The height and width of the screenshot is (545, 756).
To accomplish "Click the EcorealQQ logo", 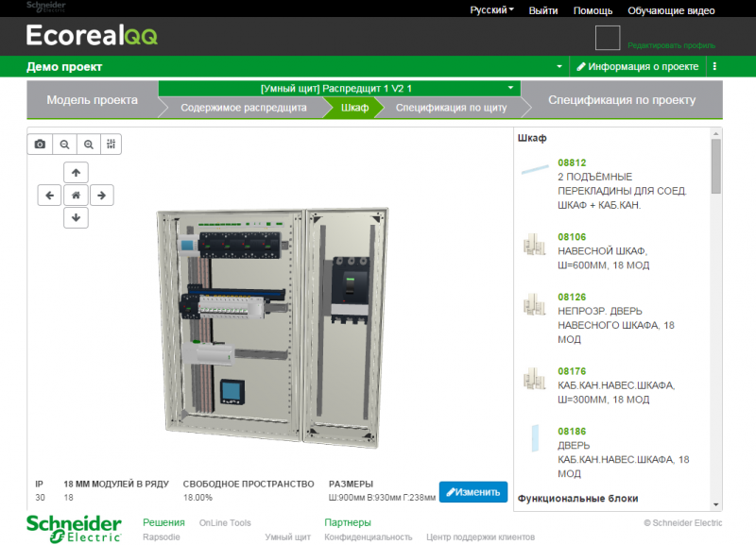I will point(92,35).
